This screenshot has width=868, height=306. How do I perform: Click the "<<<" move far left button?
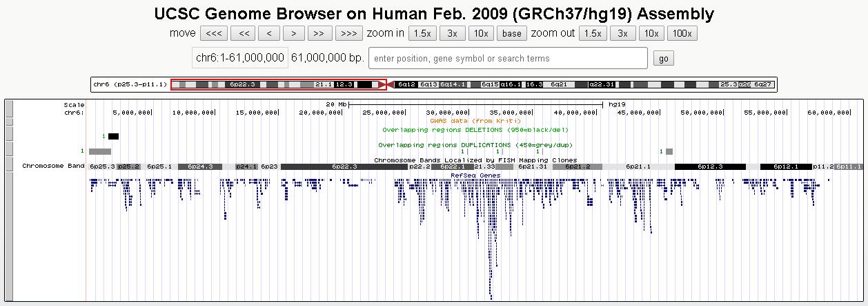(x=214, y=33)
